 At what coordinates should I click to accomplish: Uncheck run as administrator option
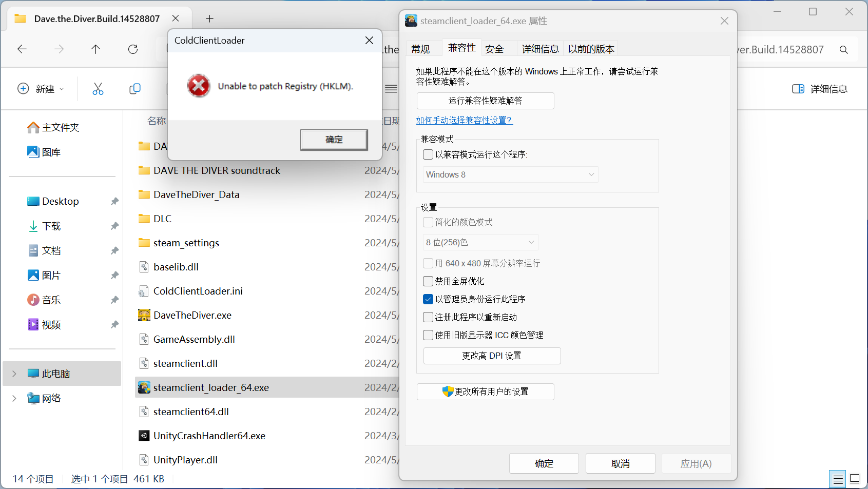tap(428, 299)
